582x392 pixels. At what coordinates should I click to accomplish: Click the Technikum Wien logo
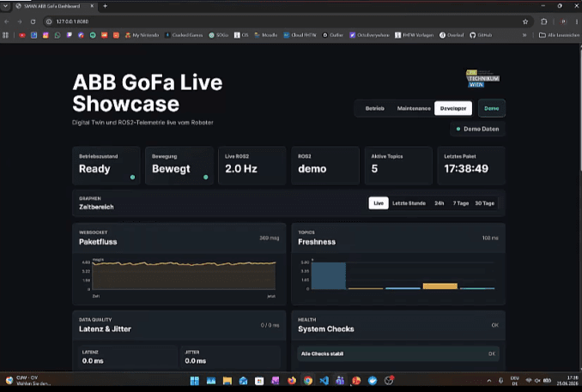click(482, 79)
